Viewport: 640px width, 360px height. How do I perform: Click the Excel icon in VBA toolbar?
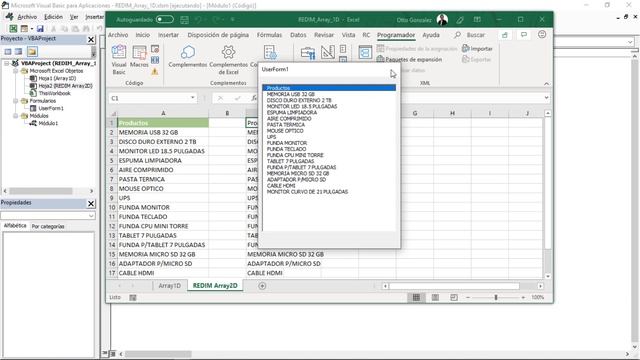[13, 28]
